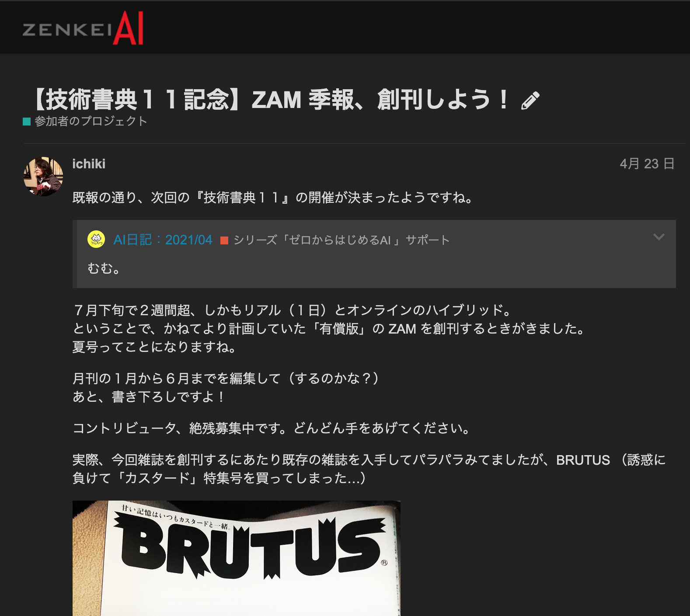Open the AI日記:2021/04 quoted topic link
The height and width of the screenshot is (616, 690).
163,240
